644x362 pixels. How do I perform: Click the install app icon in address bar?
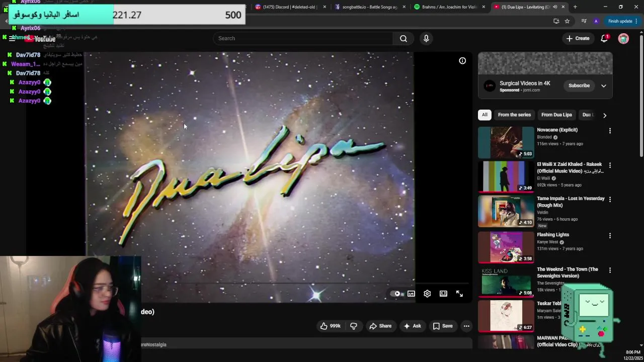click(x=556, y=21)
